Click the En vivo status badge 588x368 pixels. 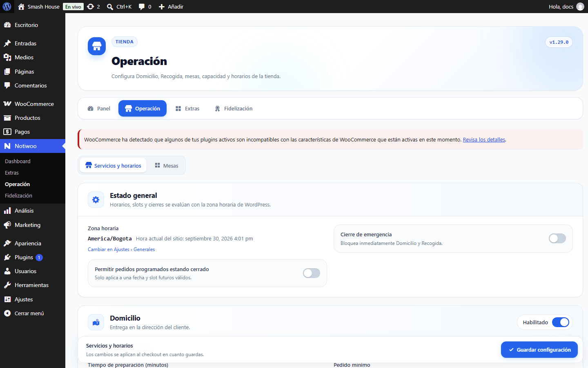click(x=73, y=7)
